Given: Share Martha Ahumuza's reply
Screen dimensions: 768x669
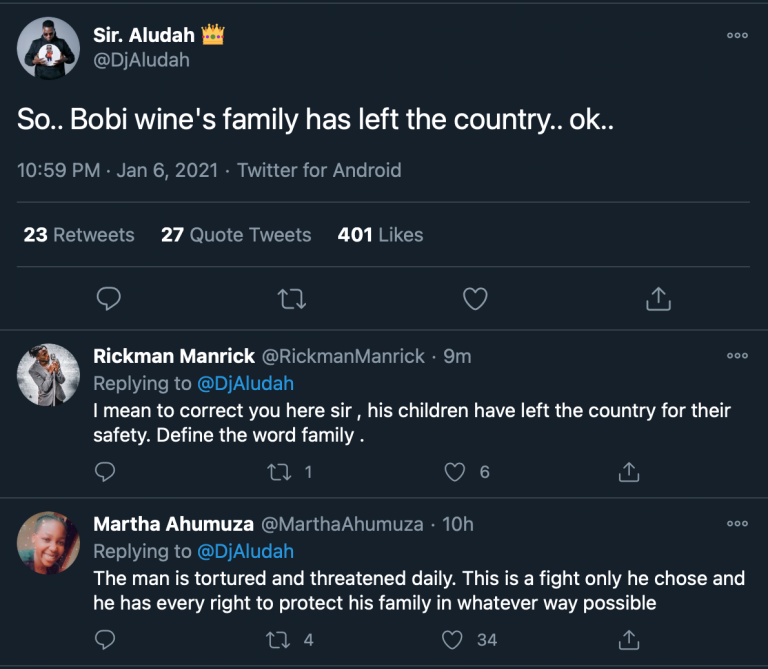Looking at the screenshot, I should 629,638.
